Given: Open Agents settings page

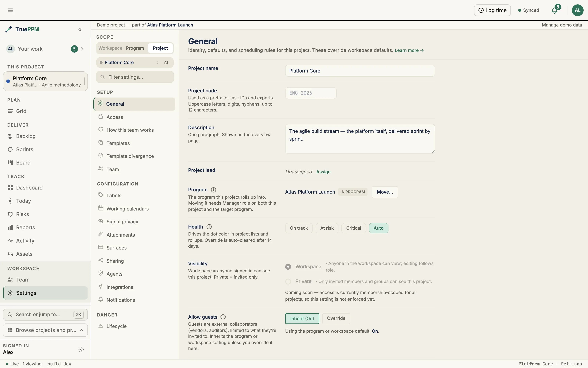Looking at the screenshot, I should (134, 274).
